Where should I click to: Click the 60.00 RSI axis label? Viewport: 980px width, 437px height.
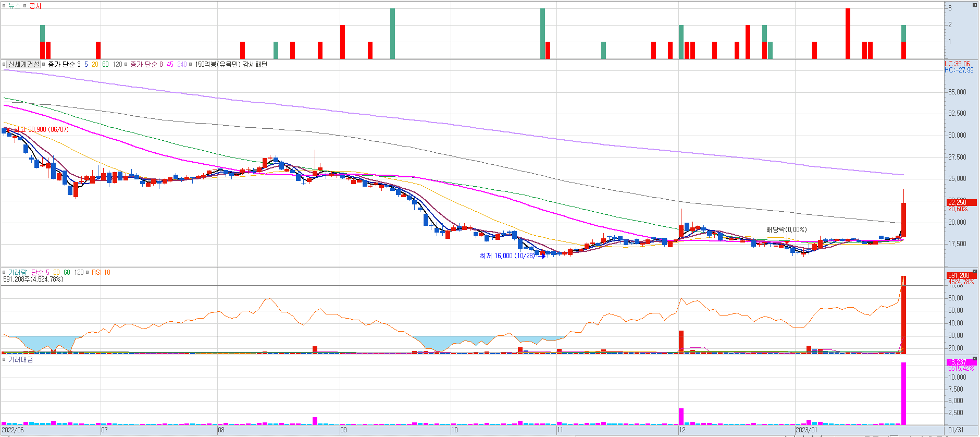pos(956,298)
